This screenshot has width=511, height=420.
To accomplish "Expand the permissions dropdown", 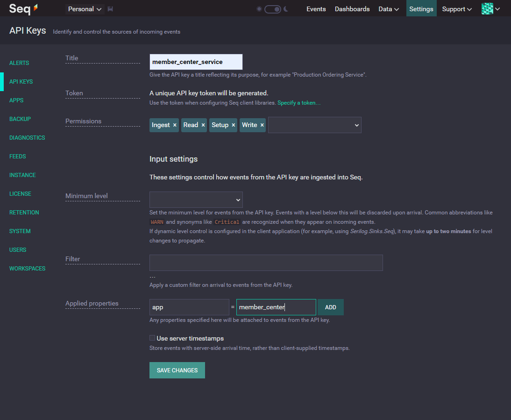I will point(314,125).
